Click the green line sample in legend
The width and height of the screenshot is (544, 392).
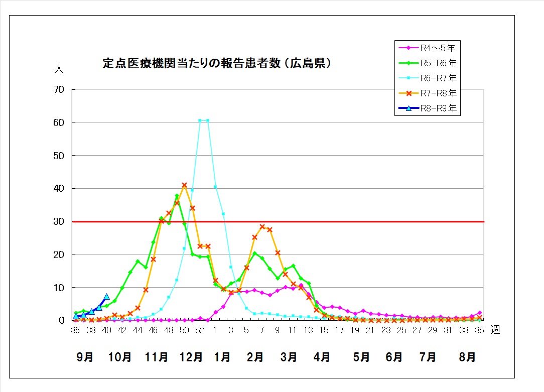(409, 63)
